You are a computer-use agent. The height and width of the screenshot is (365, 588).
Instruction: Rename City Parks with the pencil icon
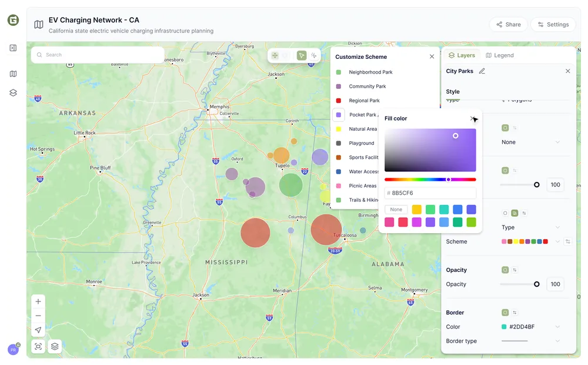point(482,71)
